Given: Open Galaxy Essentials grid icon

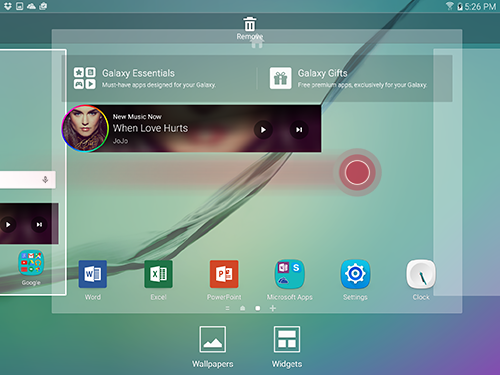Looking at the screenshot, I should (85, 78).
